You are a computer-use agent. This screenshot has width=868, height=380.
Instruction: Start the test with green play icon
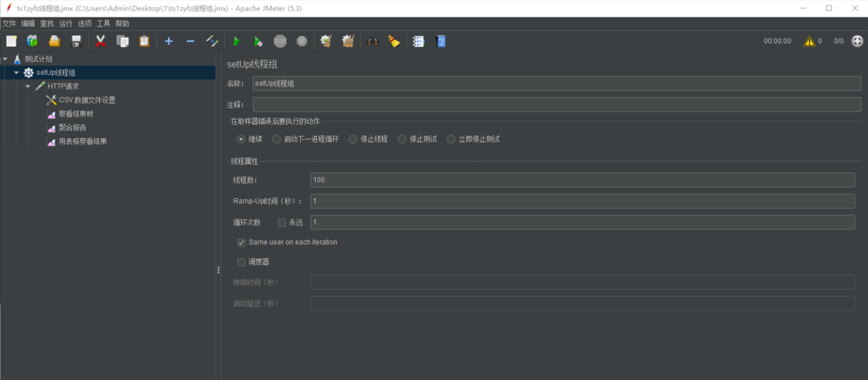[236, 42]
